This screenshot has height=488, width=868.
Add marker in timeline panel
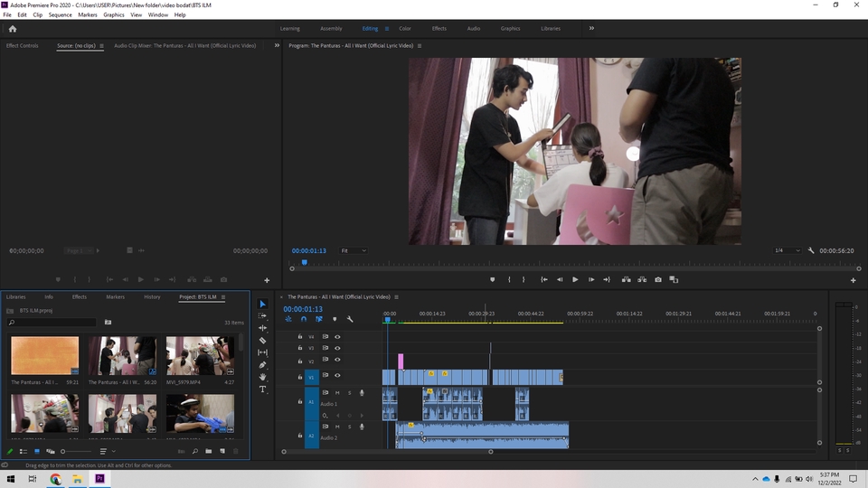[335, 319]
